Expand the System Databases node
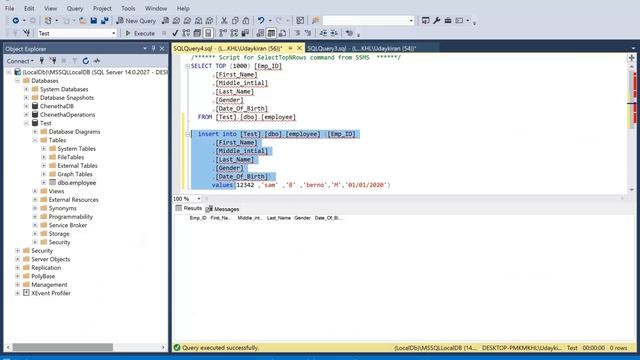Screen dimensions: 640x360 tap(26, 89)
